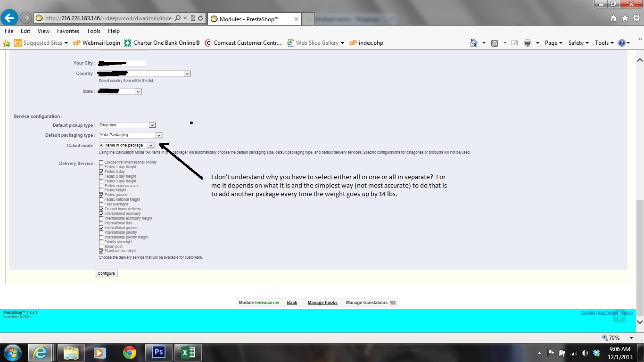The width and height of the screenshot is (644, 362).
Task: Open the Country dropdown
Action: [145, 74]
